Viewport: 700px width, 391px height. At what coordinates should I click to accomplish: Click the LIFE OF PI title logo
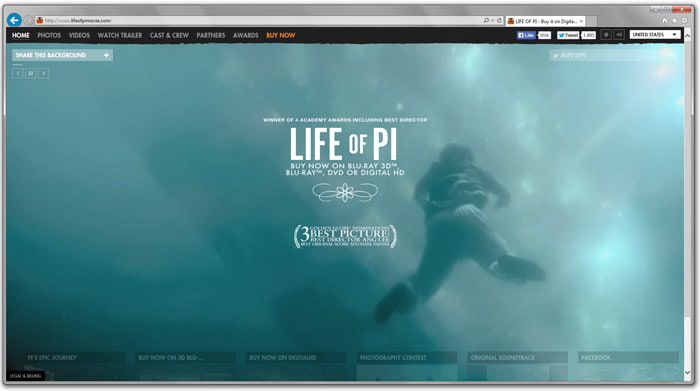click(x=343, y=144)
